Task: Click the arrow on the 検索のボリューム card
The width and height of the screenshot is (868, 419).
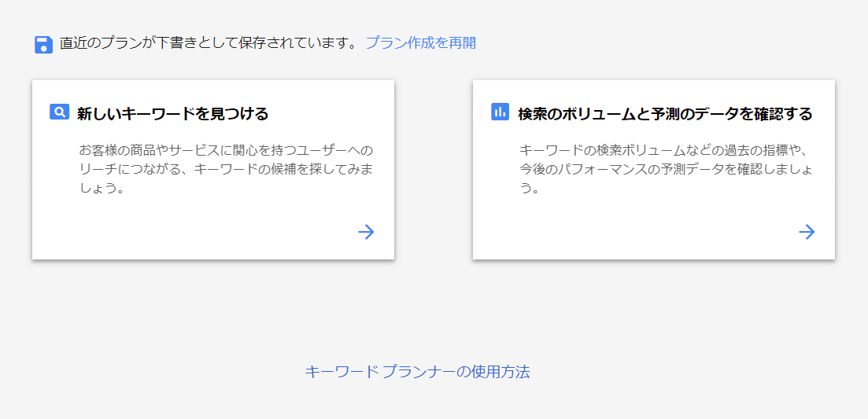Action: point(807,232)
